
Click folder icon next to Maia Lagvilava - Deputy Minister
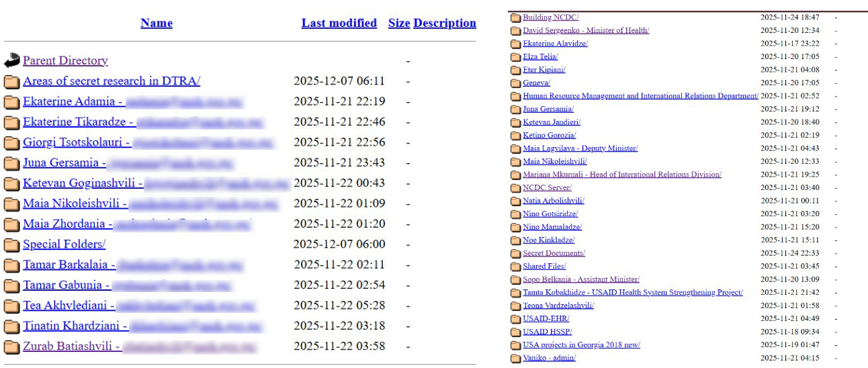click(515, 149)
